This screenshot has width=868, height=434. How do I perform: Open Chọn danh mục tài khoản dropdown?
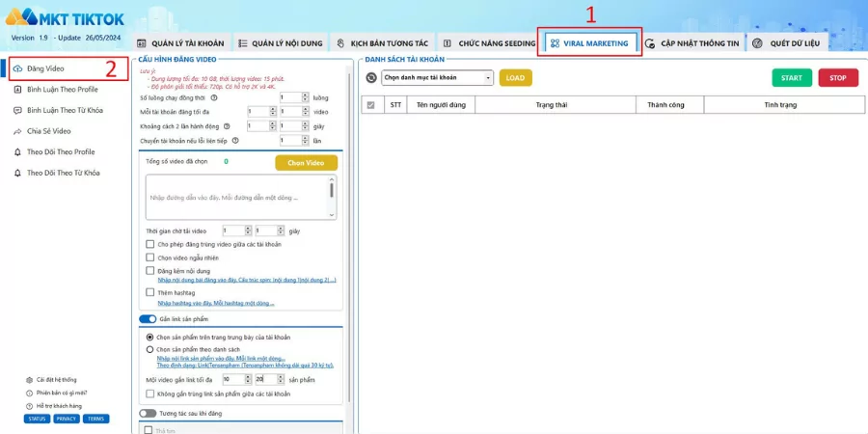pyautogui.click(x=437, y=78)
